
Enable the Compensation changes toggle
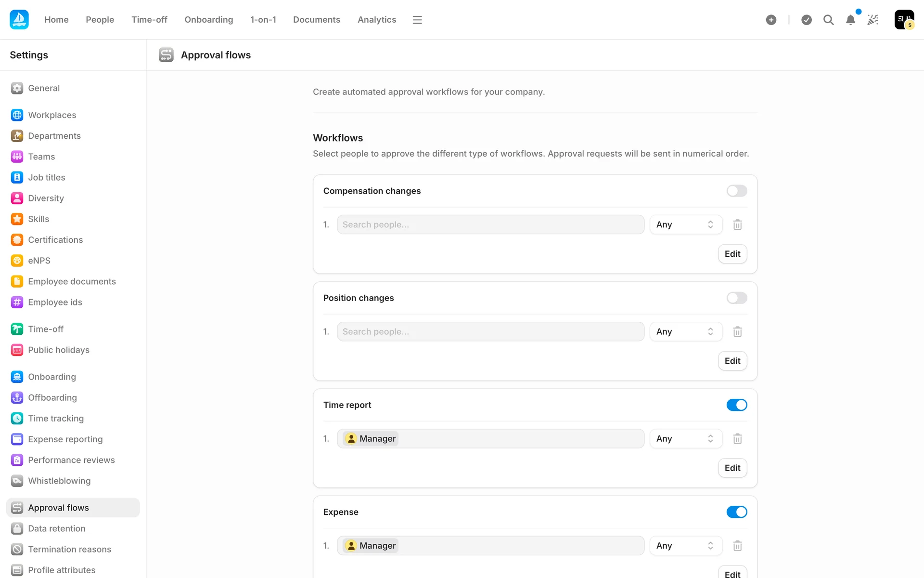[x=736, y=191]
